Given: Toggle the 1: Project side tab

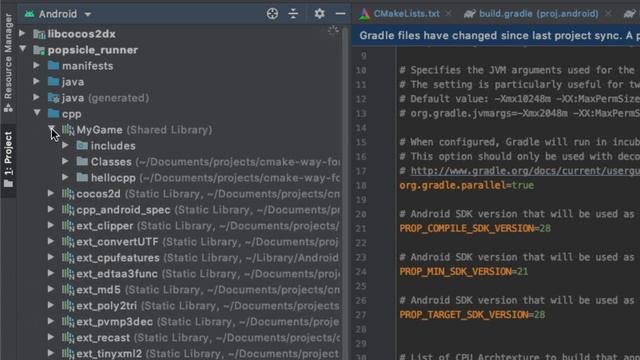Looking at the screenshot, I should [x=8, y=159].
